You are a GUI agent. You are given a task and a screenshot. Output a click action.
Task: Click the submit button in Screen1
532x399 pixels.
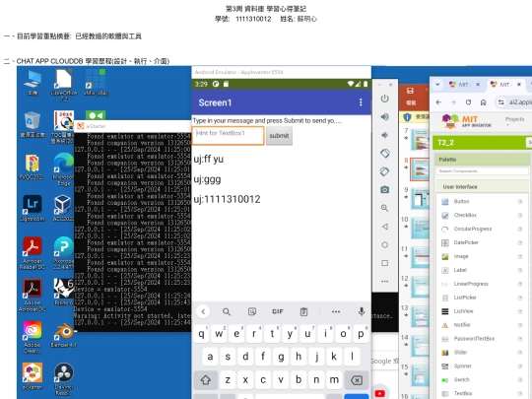pyautogui.click(x=279, y=136)
